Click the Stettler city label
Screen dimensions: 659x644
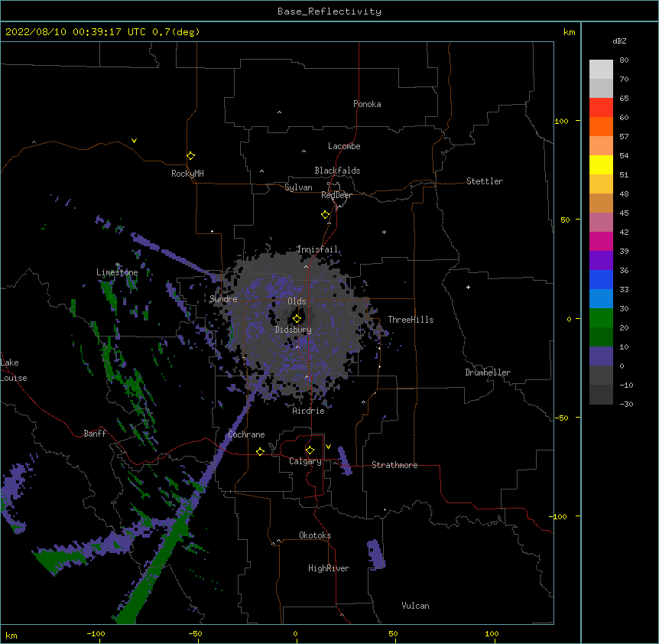point(485,181)
